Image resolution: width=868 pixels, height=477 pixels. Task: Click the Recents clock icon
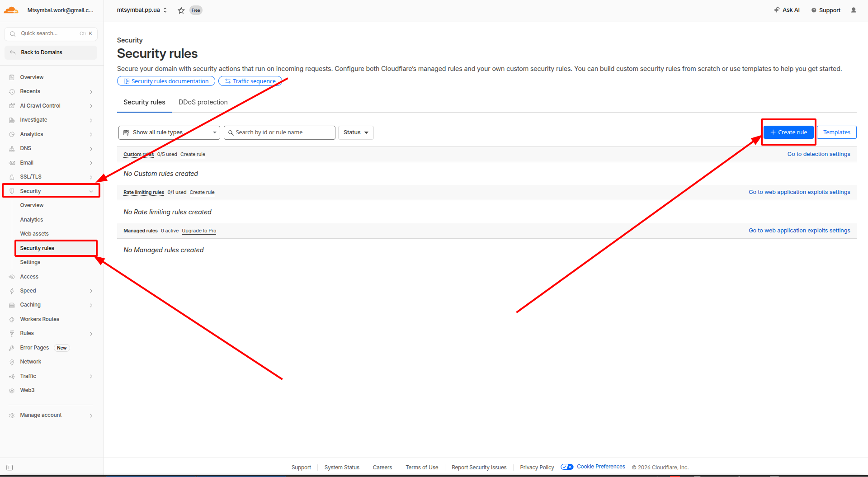12,92
